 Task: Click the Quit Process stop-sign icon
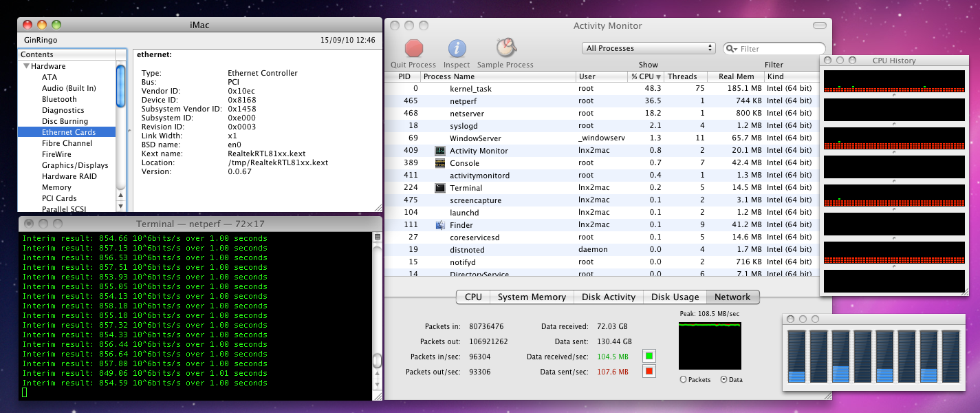[x=414, y=48]
